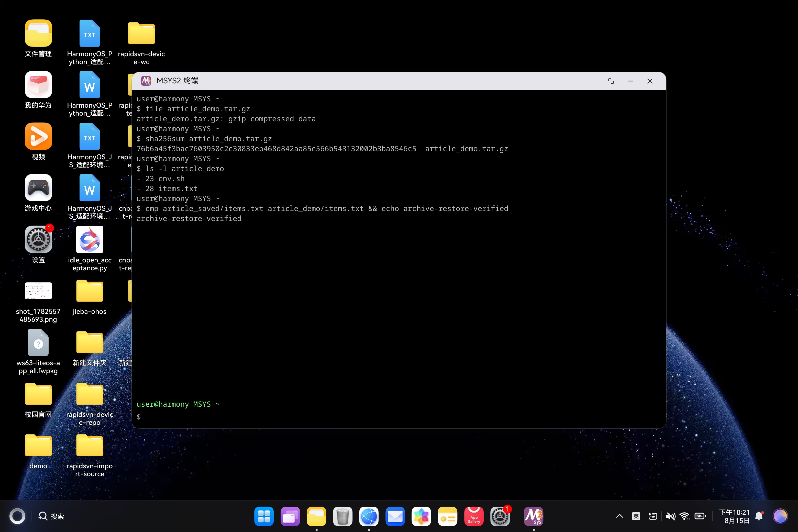
Task: Open the jieba-ohos folder
Action: point(90,291)
